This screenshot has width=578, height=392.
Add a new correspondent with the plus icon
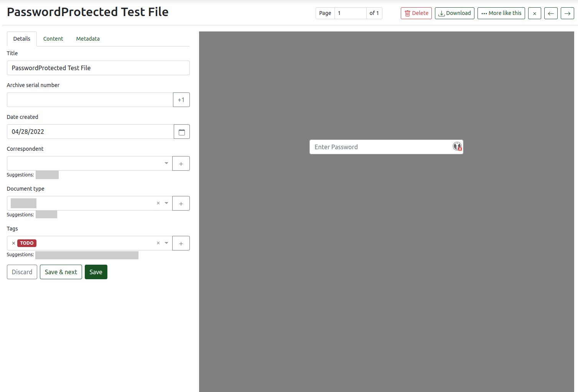pos(181,163)
